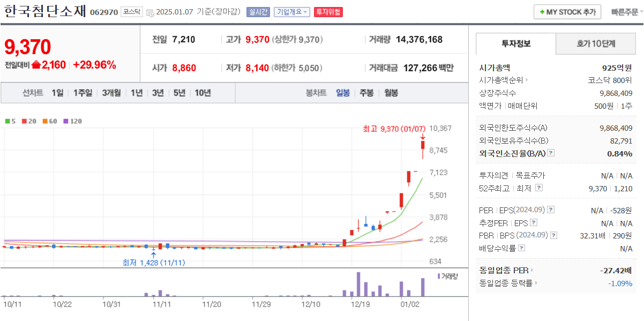This screenshot has width=644, height=321.
Task: Select the 5년 line chart period
Action: [179, 93]
